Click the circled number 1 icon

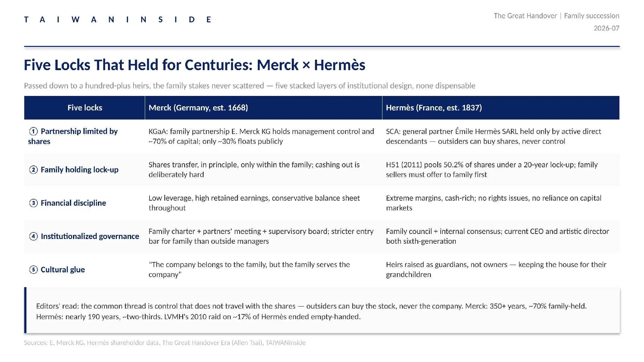[x=33, y=131]
